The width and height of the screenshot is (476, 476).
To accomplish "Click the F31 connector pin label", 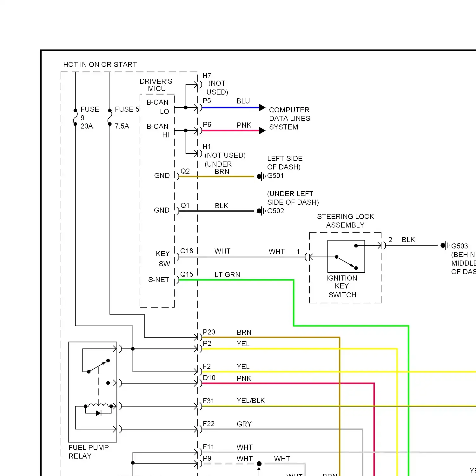I will point(208,401).
